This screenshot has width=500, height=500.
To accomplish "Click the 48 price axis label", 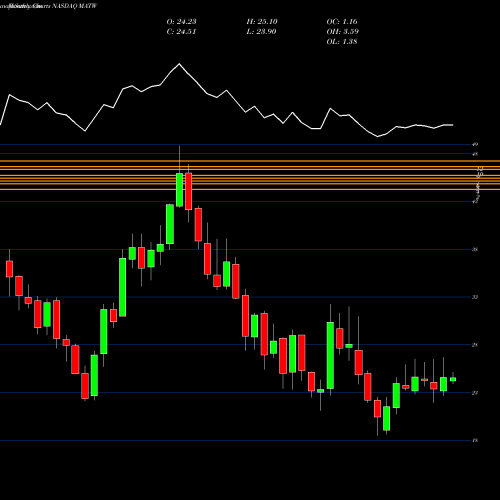I will [x=475, y=154].
